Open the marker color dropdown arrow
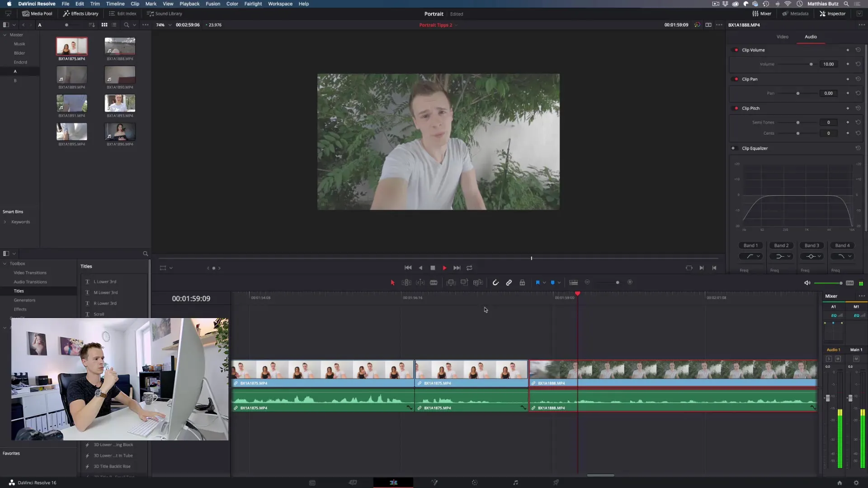868x488 pixels. coord(559,282)
